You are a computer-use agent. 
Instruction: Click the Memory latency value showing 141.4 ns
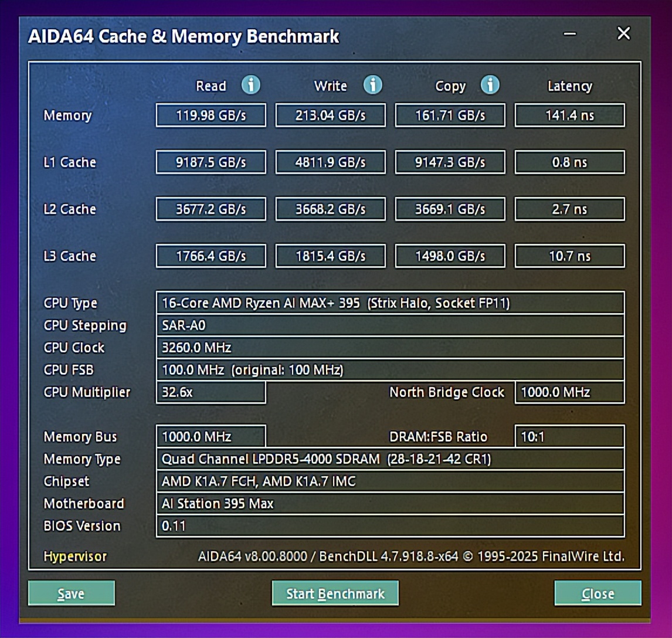569,115
